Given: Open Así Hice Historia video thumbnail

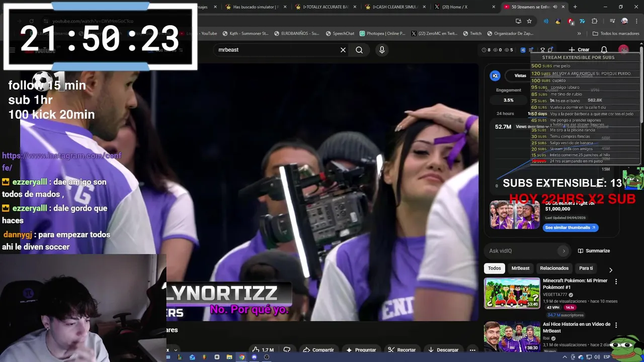Looking at the screenshot, I should tap(512, 337).
